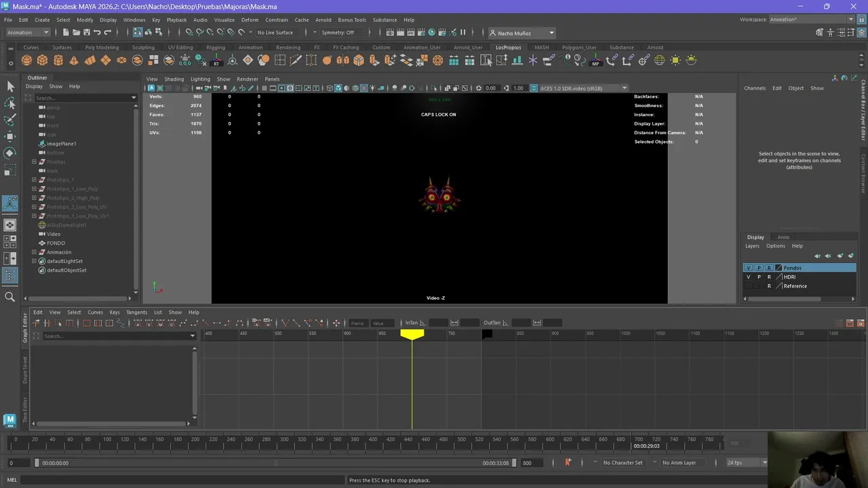868x488 pixels.
Task: Click the open scene folder icon
Action: coord(76,33)
